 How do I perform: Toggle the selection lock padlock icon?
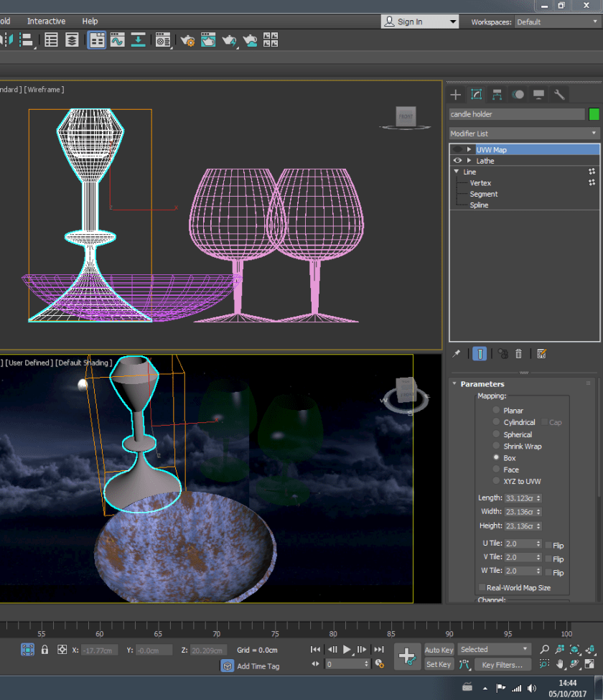[45, 650]
